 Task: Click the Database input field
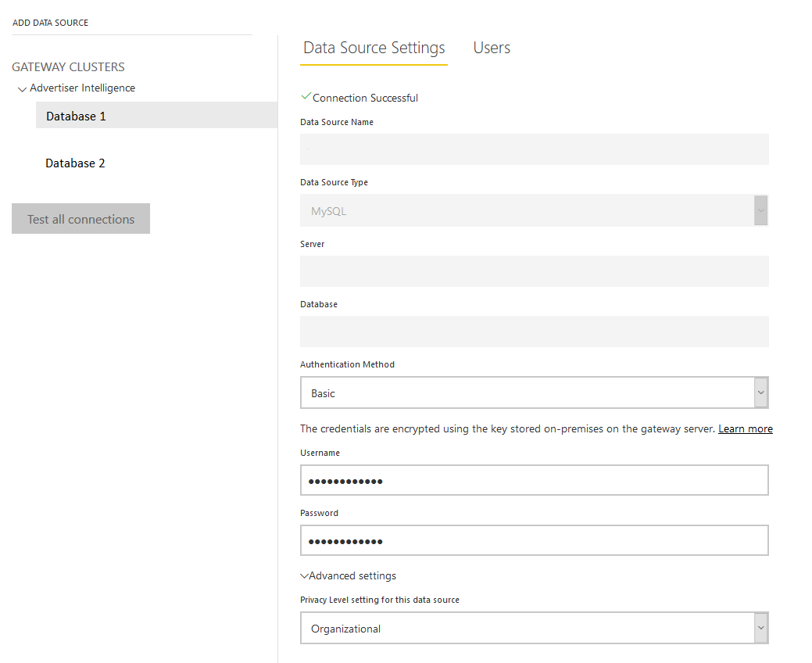tap(534, 331)
